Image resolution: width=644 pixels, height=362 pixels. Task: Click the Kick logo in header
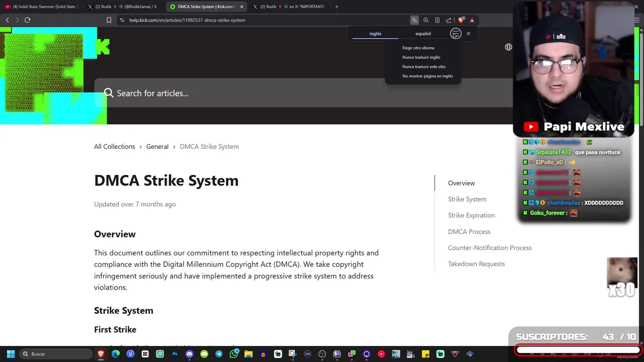pos(102,47)
